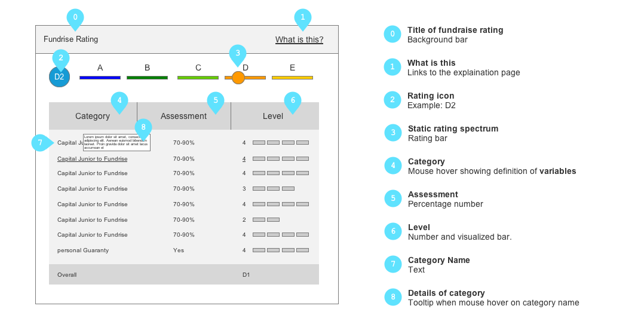Click underlined 'Capital Junior to Fundrise' link
This screenshot has height=315, width=644.
pyautogui.click(x=92, y=159)
